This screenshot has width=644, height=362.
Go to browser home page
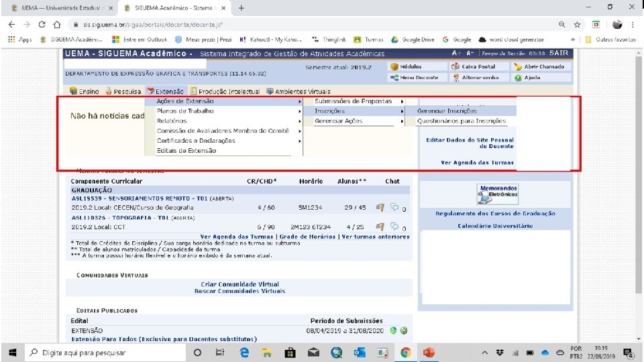coord(56,25)
